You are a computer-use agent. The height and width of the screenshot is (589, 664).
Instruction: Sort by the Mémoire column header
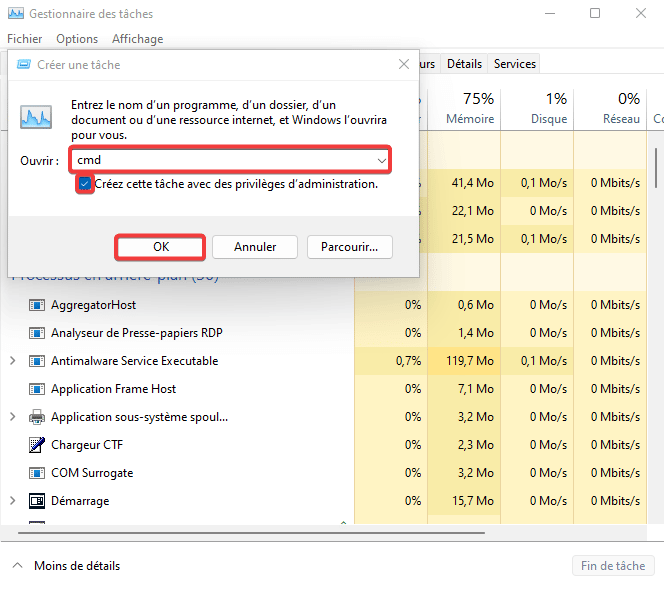click(464, 109)
